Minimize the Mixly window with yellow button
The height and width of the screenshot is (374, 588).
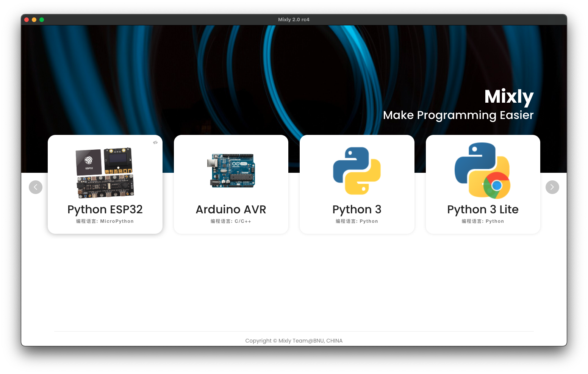pos(34,20)
